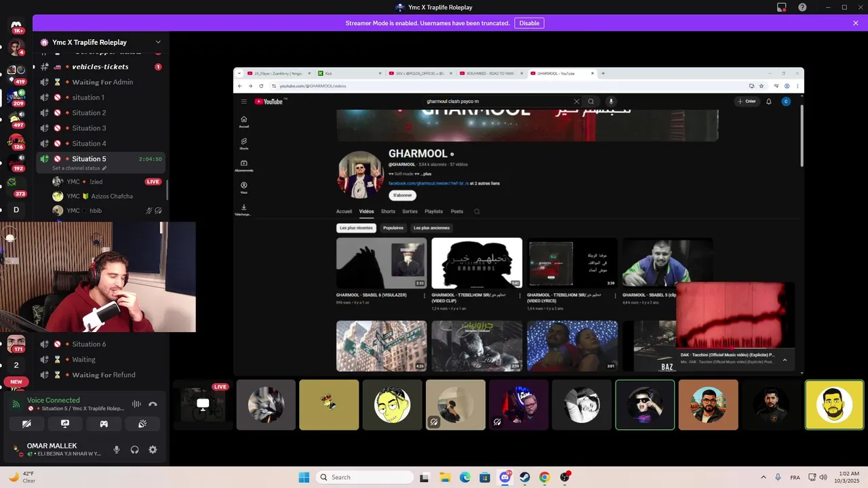868x488 pixels.
Task: Open Google Chrome from the taskbar
Action: [x=545, y=477]
